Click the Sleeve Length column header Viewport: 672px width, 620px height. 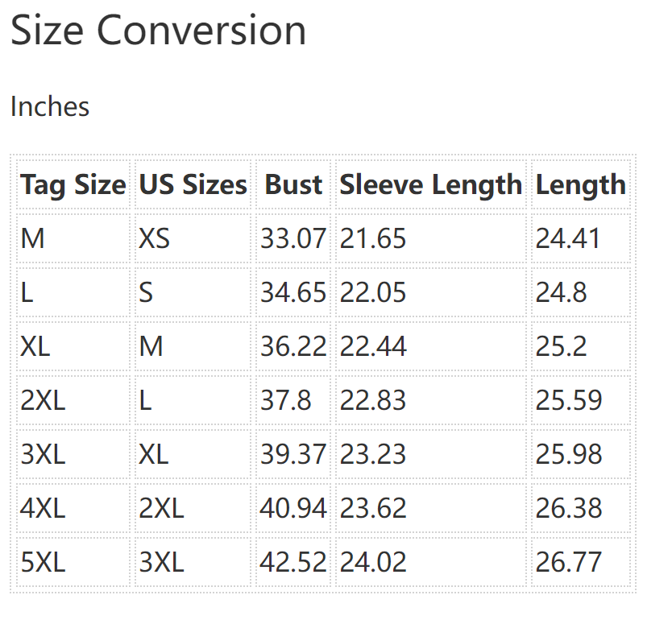430,185
